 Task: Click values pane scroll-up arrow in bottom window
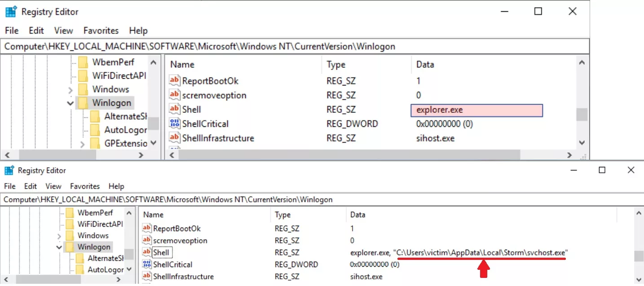(639, 214)
